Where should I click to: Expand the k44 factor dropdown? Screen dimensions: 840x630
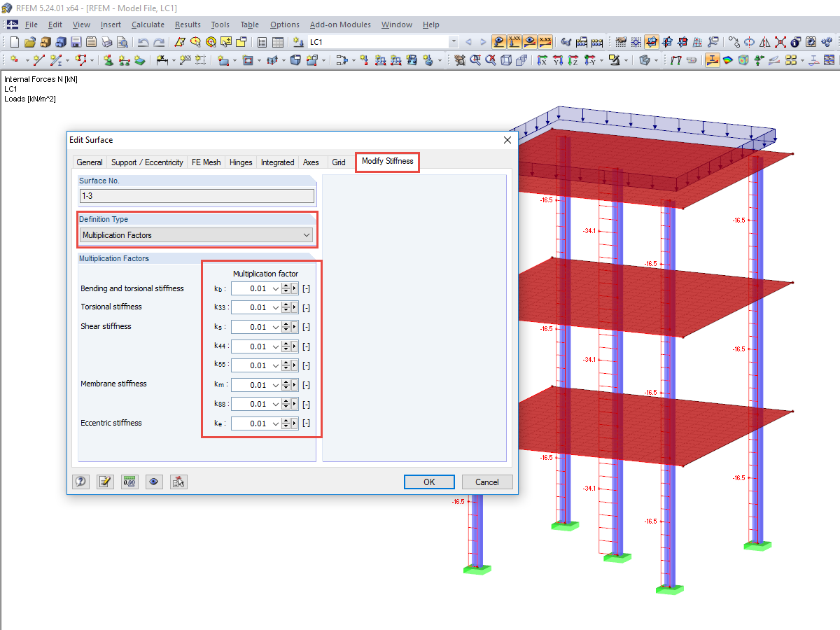(x=276, y=346)
